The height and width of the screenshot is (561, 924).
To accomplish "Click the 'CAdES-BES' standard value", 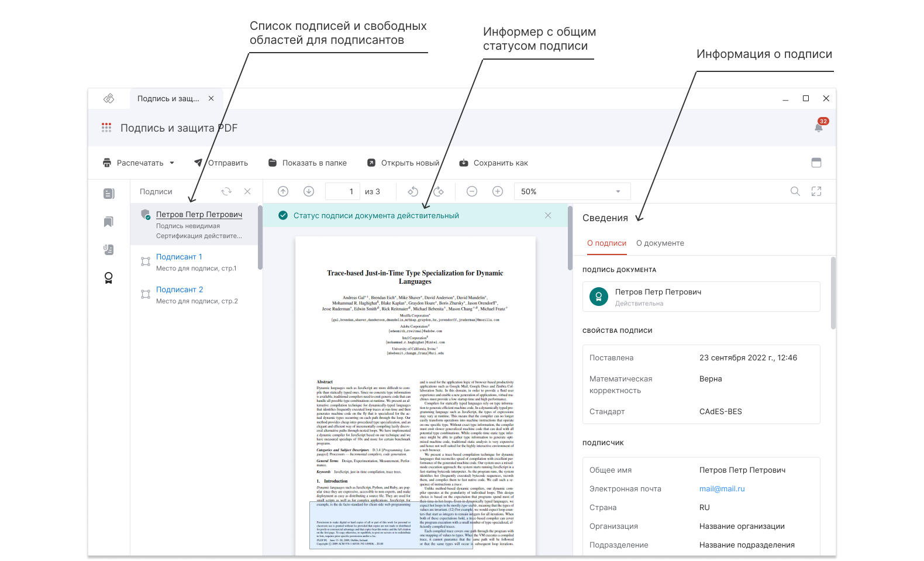I will [x=720, y=411].
